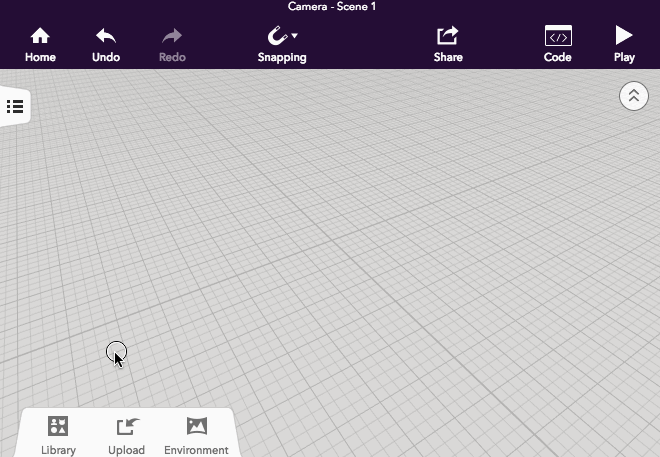Open the Library objects icon
The height and width of the screenshot is (457, 660).
pos(58,427)
